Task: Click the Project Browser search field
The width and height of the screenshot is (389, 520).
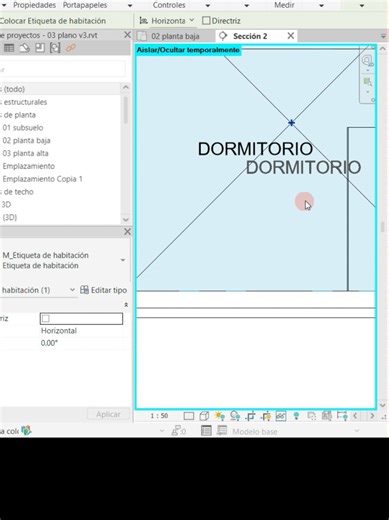Action: point(63,69)
